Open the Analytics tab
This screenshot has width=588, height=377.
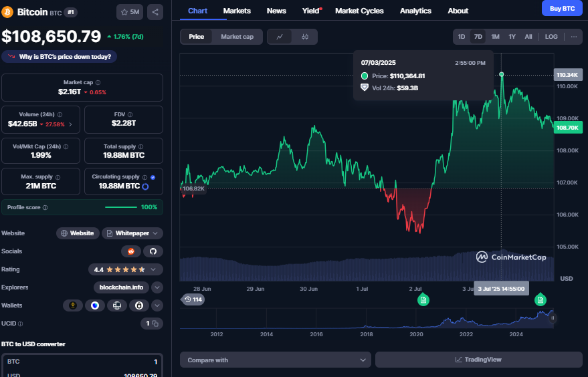coord(415,11)
